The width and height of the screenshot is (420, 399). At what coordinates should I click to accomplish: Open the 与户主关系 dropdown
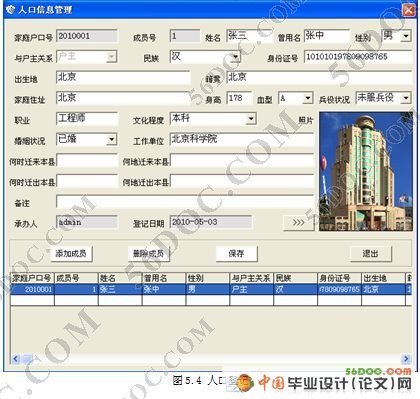[x=112, y=57]
